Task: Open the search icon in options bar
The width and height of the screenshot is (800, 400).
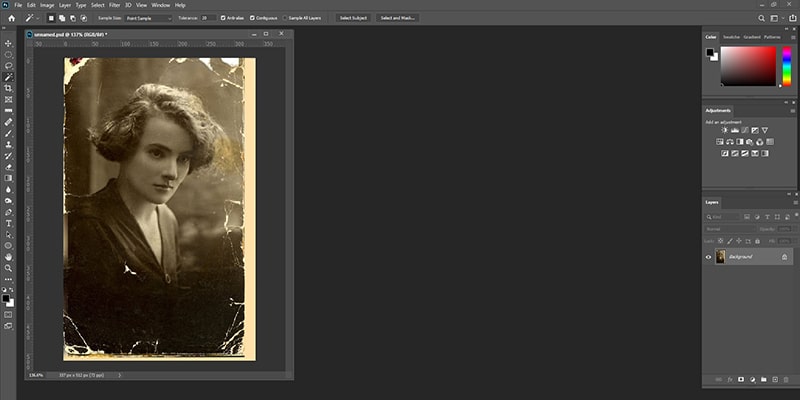Action: [x=761, y=18]
